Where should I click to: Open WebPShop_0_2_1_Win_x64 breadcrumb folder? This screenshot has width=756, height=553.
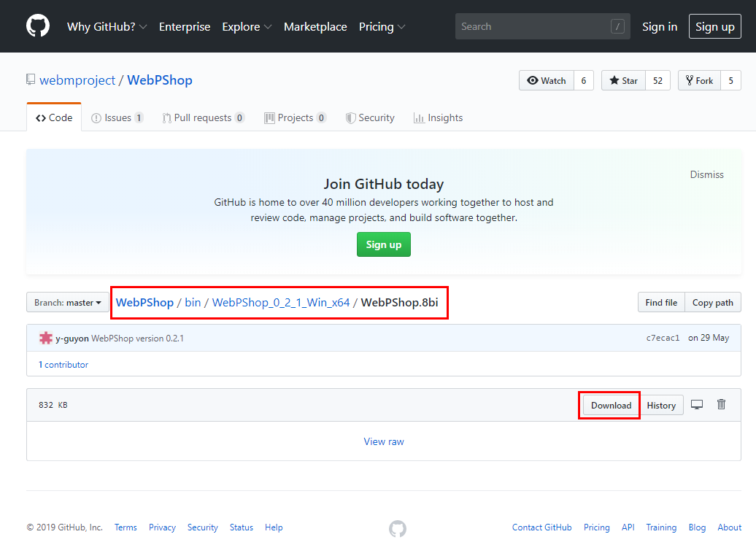pos(281,302)
